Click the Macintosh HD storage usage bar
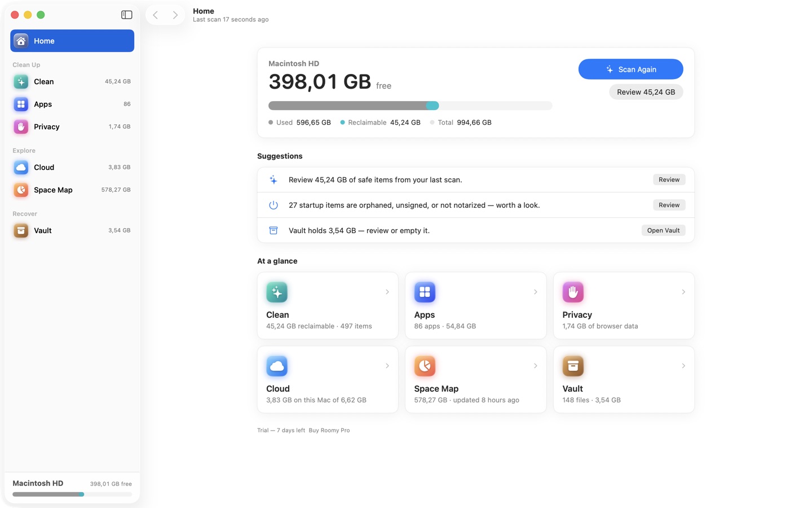This screenshot has height=508, width=812. (x=410, y=106)
